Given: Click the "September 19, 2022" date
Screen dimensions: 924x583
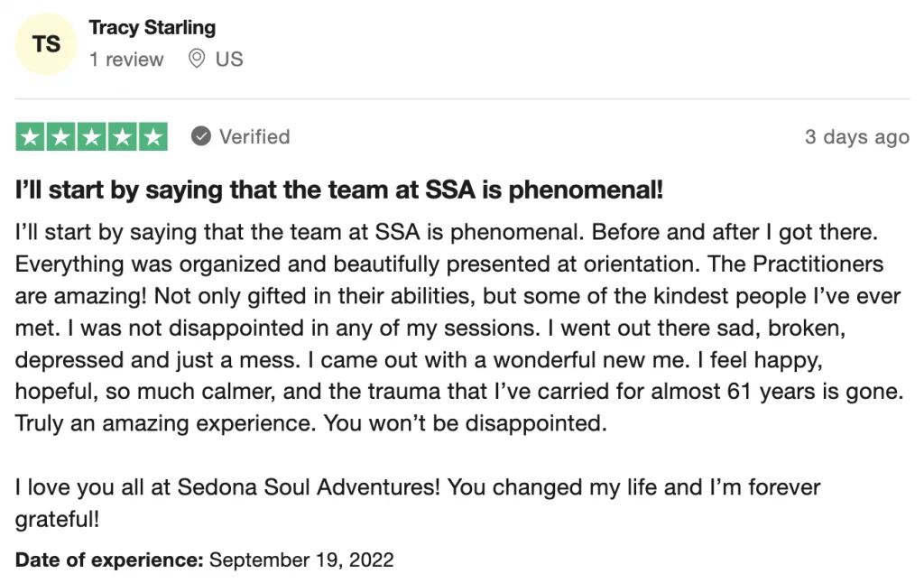Looking at the screenshot, I should [301, 560].
